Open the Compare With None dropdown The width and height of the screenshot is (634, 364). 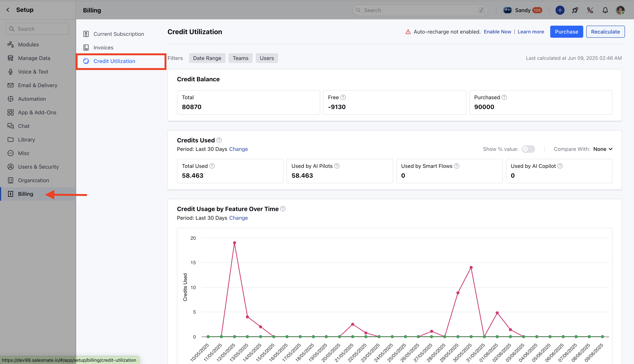coord(603,149)
